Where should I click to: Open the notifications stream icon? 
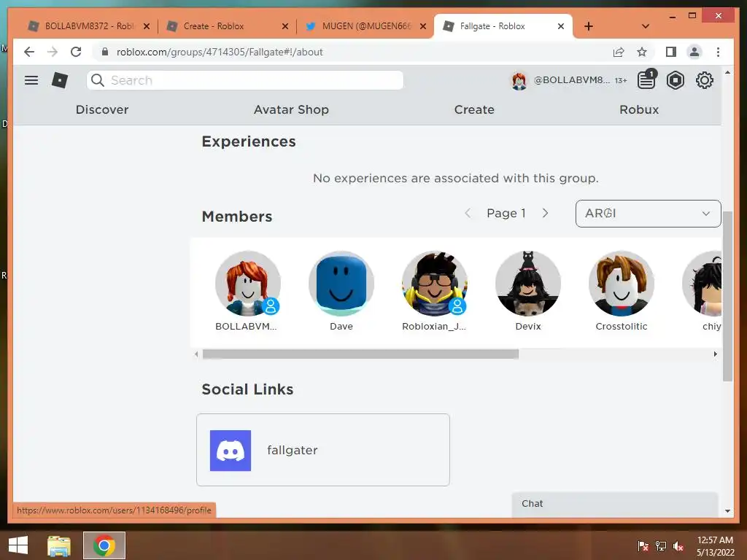coord(647,79)
